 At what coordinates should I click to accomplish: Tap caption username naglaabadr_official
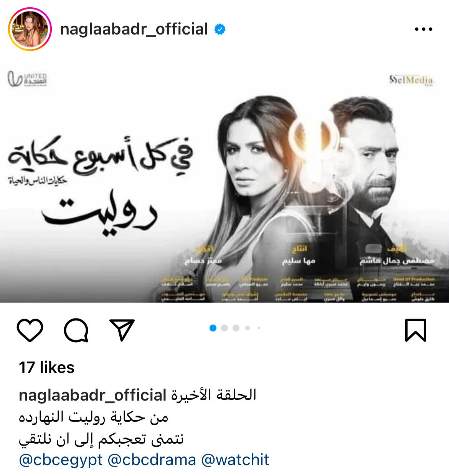coord(92,395)
